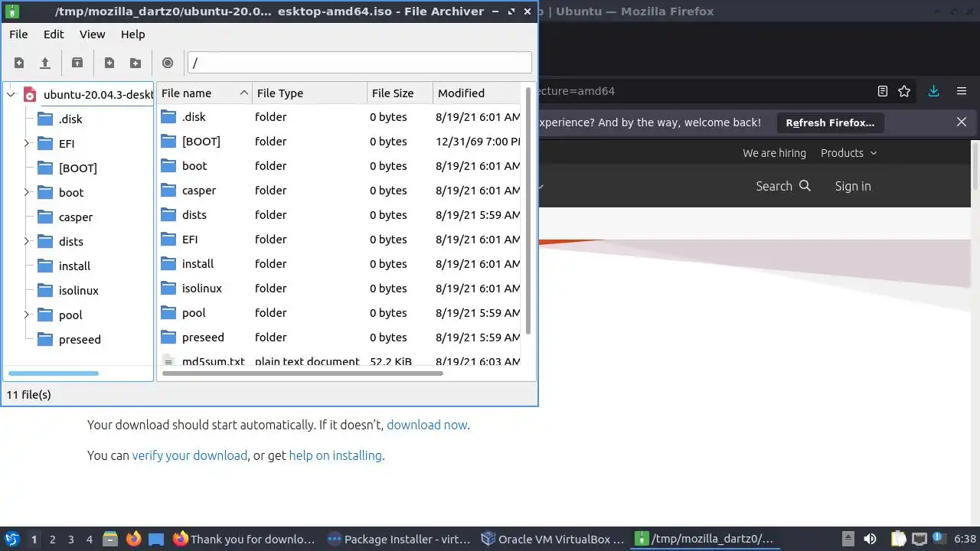Open volume control in system tray
Viewport: 980px width, 551px height.
[870, 539]
